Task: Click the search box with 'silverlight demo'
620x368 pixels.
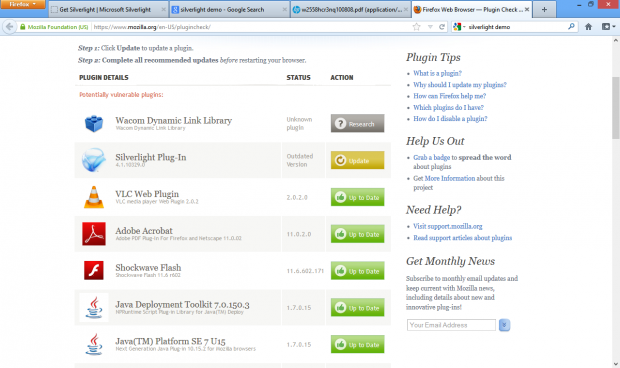Action: tap(516, 27)
